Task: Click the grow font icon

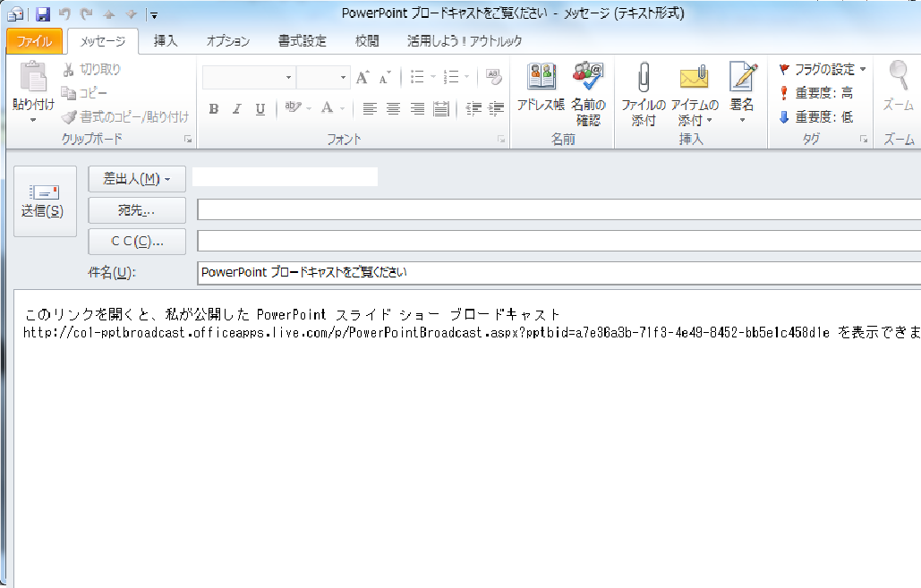Action: coord(362,77)
